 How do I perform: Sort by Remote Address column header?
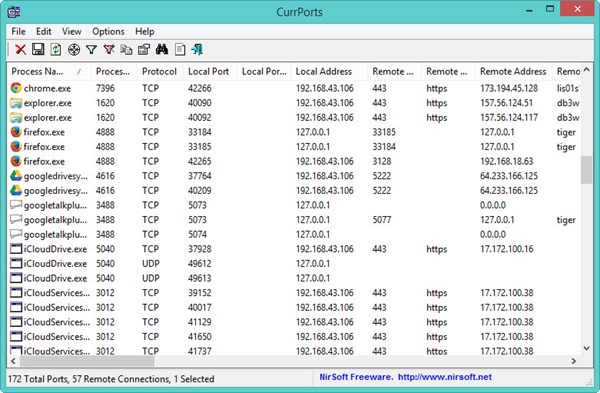513,72
